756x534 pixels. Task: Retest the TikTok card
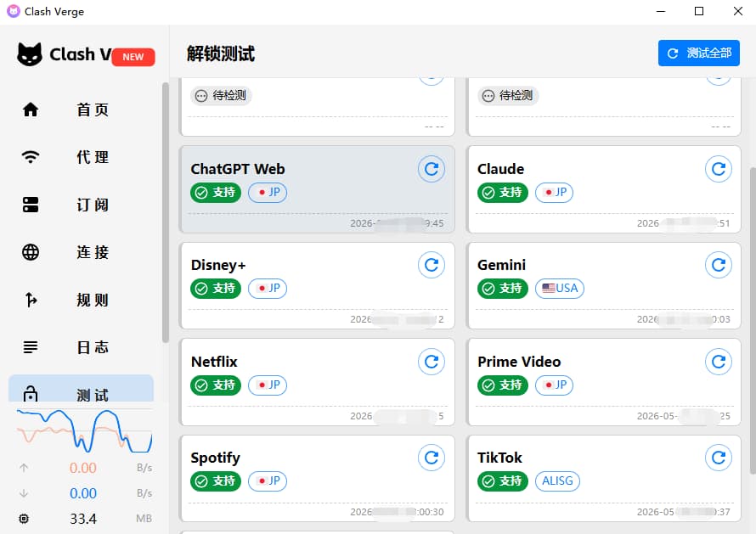point(719,458)
